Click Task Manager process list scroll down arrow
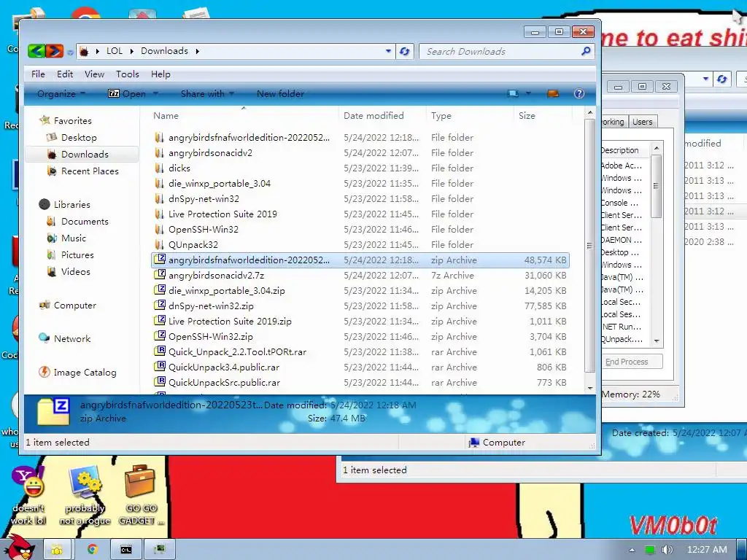The image size is (747, 560). click(657, 341)
